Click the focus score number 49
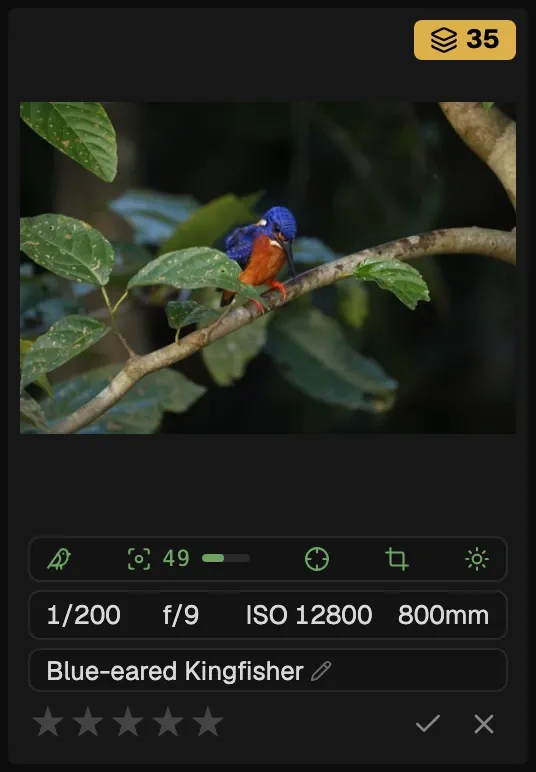The height and width of the screenshot is (772, 536). pyautogui.click(x=176, y=558)
